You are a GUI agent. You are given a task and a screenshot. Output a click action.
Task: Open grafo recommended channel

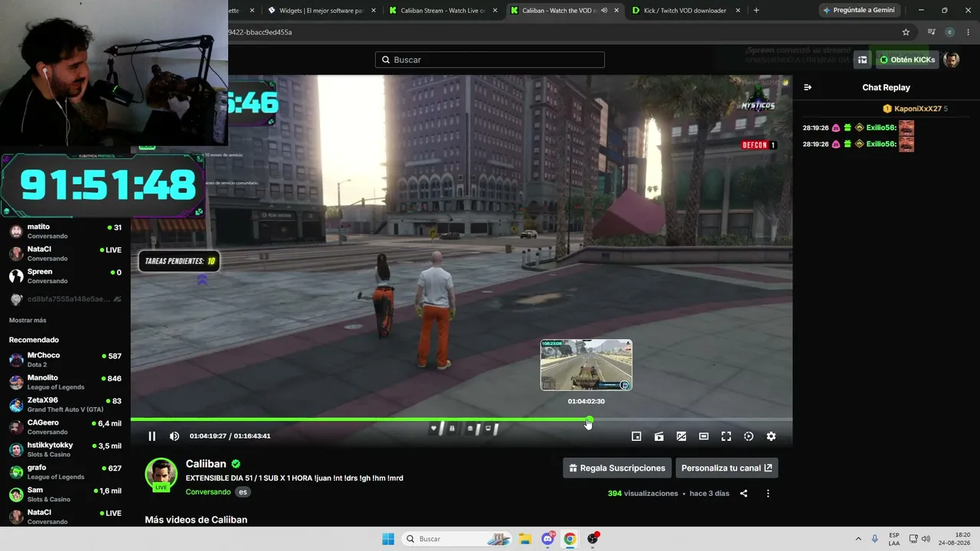65,472
